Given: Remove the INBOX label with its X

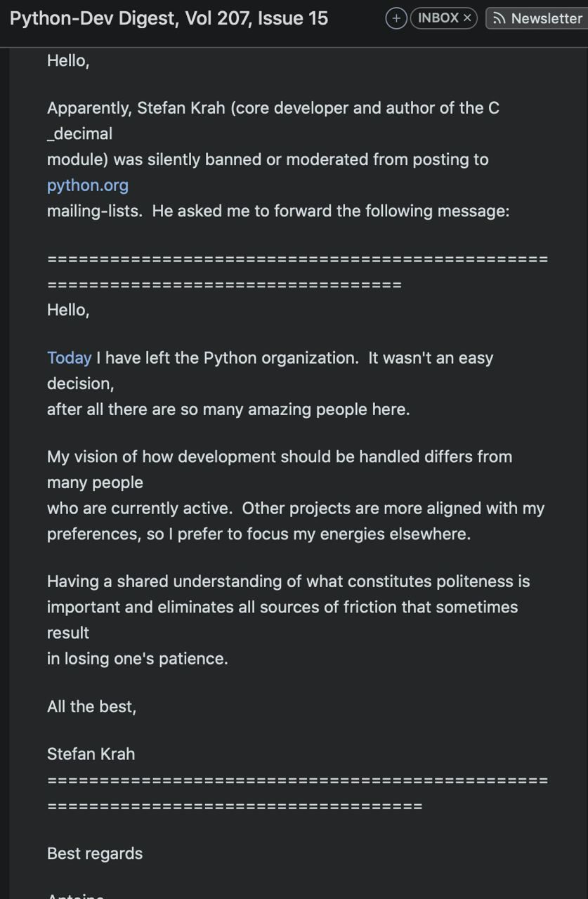Looking at the screenshot, I should click(467, 18).
